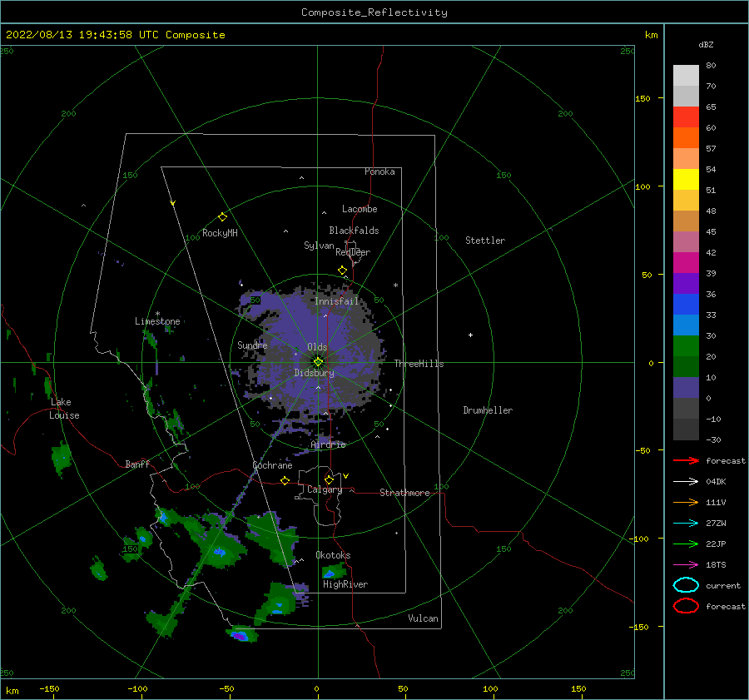The width and height of the screenshot is (749, 700).
Task: Click the Cochrane label on the map
Action: pyautogui.click(x=272, y=465)
